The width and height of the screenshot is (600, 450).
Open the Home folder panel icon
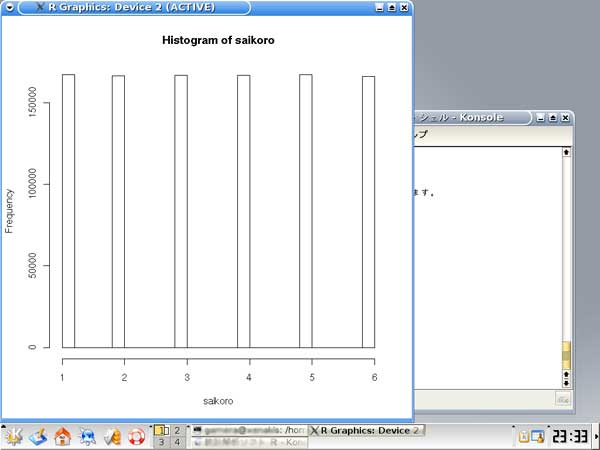[62, 436]
